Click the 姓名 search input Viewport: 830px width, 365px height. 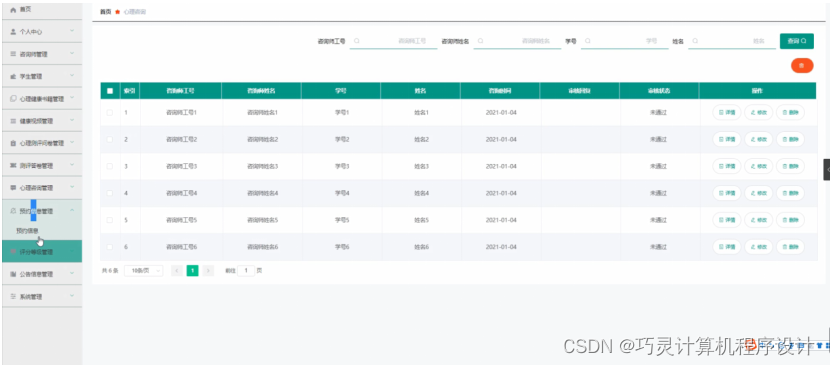point(732,41)
